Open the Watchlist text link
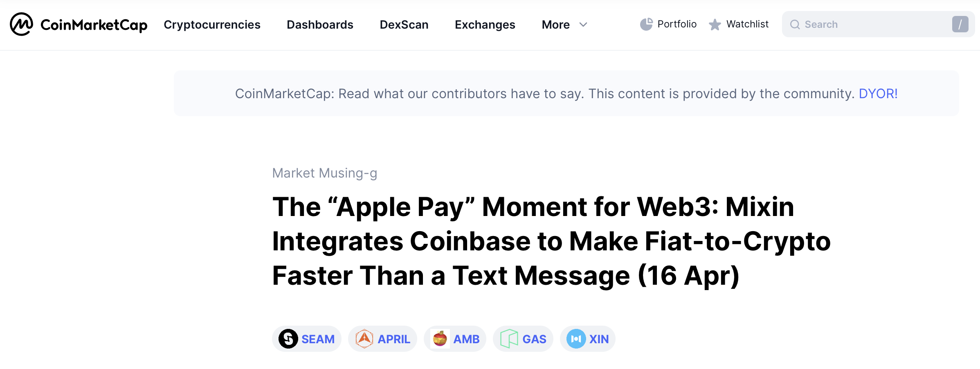Viewport: 980px width, 369px height. pos(747,24)
